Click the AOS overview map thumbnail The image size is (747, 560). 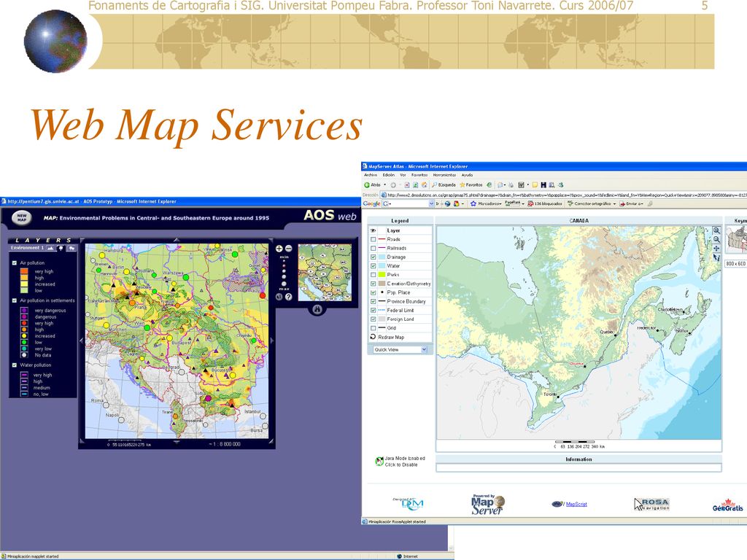click(x=325, y=273)
